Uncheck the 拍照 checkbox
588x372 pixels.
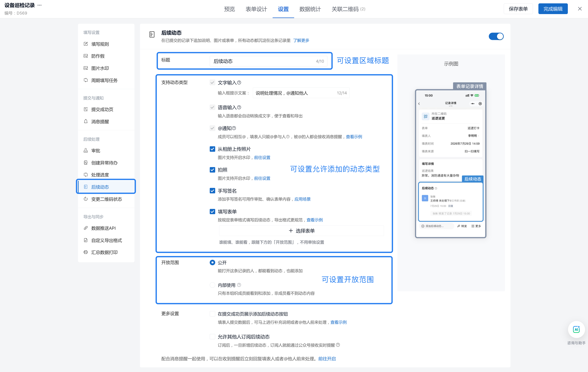point(212,170)
